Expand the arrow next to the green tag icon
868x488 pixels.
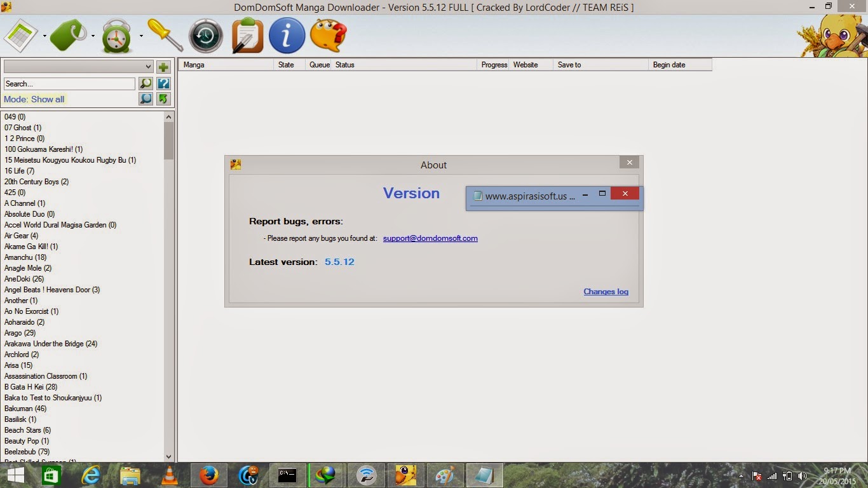(93, 36)
